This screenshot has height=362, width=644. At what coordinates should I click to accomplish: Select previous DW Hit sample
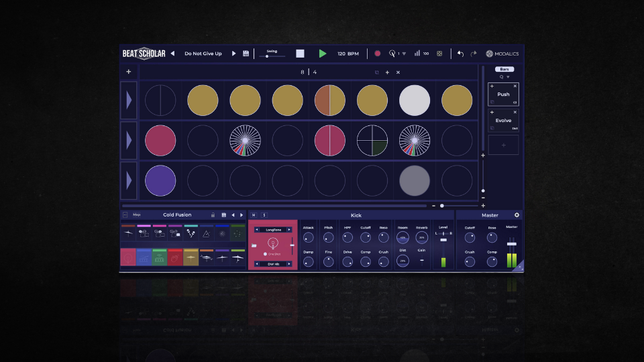point(257,264)
